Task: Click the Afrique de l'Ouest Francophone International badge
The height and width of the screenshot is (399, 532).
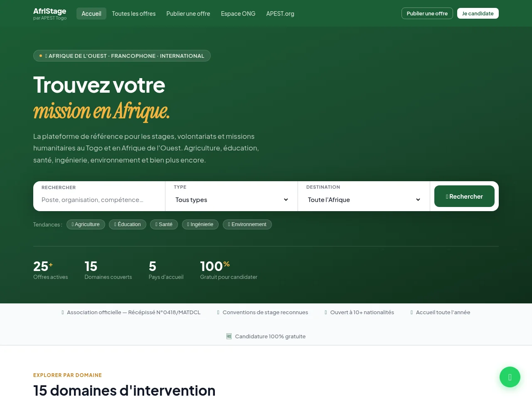Action: [122, 56]
